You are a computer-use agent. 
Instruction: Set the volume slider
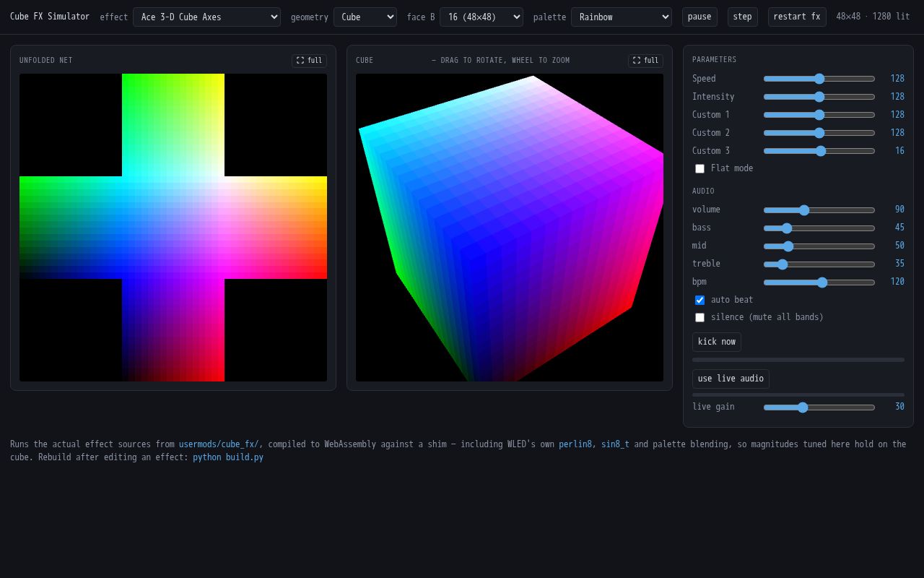(x=819, y=210)
